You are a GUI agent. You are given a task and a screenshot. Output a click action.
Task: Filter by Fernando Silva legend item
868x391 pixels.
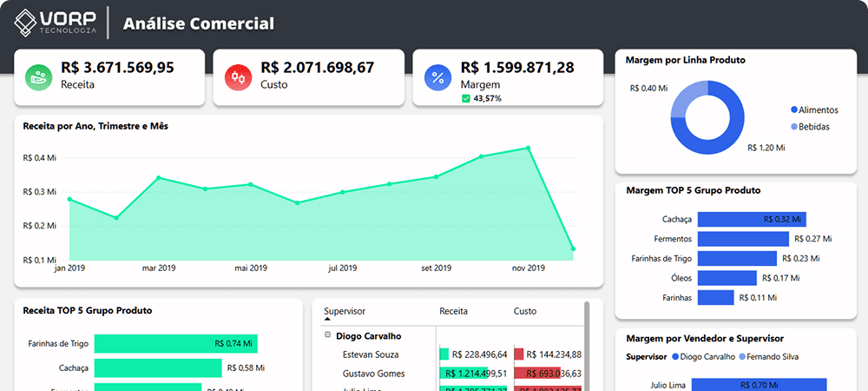coord(768,356)
